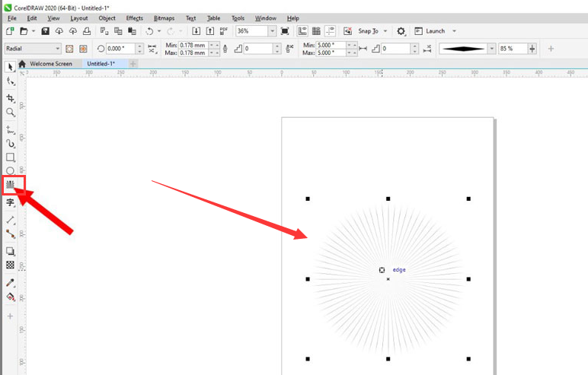This screenshot has width=588, height=375.
Task: Undo the last action
Action: (x=149, y=31)
